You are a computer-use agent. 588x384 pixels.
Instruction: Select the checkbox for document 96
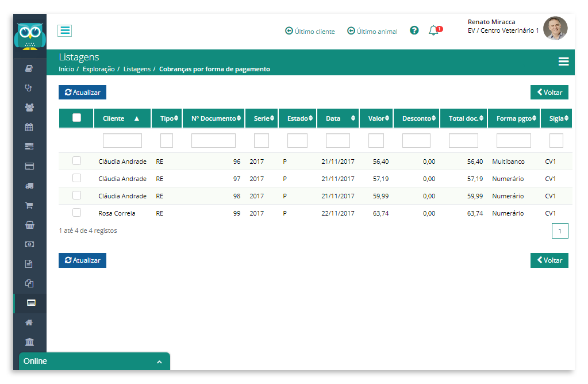[x=76, y=161]
